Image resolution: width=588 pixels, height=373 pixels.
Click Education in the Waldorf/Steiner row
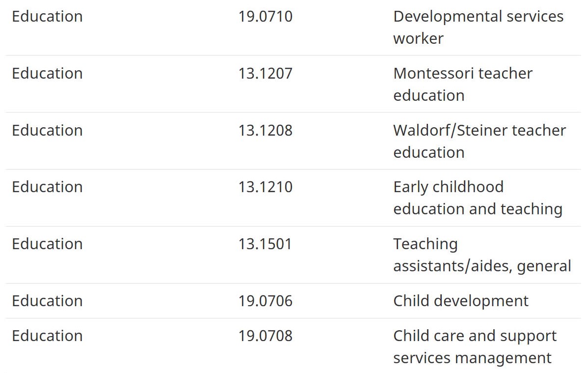tap(47, 131)
